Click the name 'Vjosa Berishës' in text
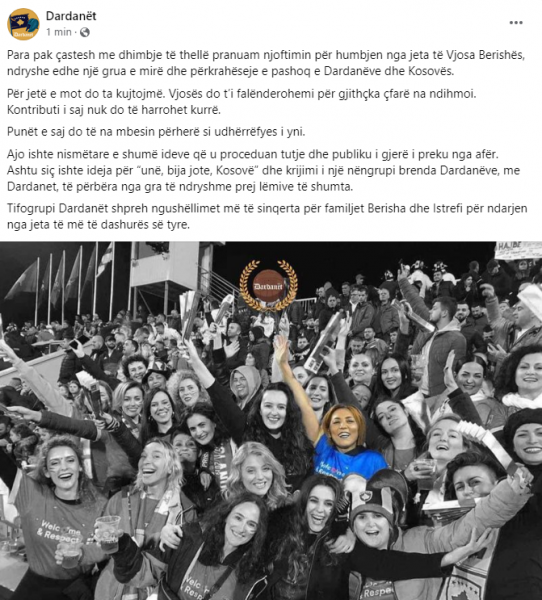 pos(485,55)
